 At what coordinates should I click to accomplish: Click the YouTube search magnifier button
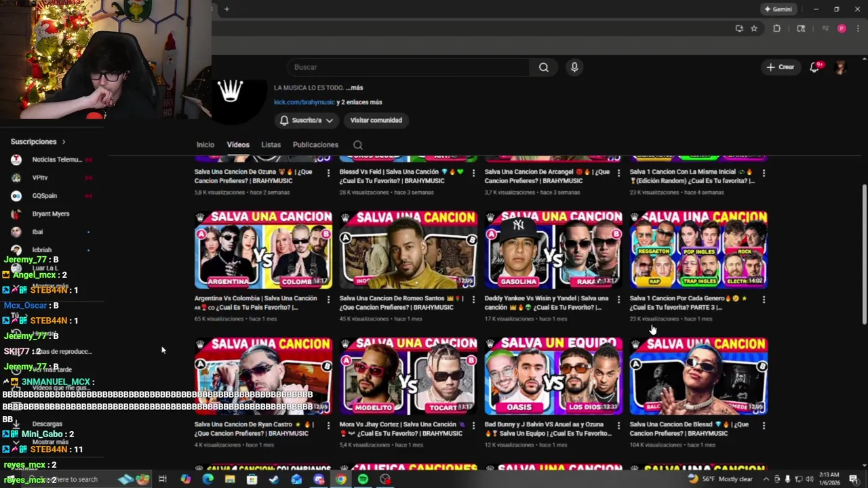[543, 67]
